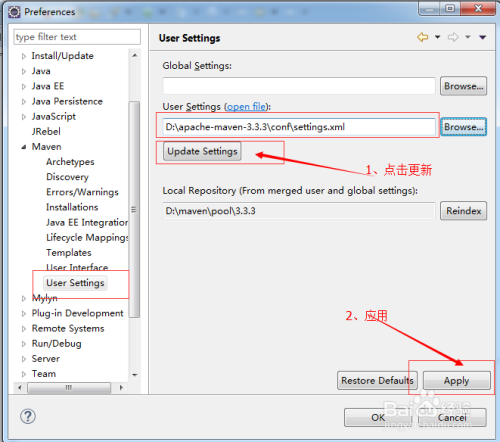Open the settings file via open file link
Image resolution: width=500 pixels, height=442 pixels.
246,107
